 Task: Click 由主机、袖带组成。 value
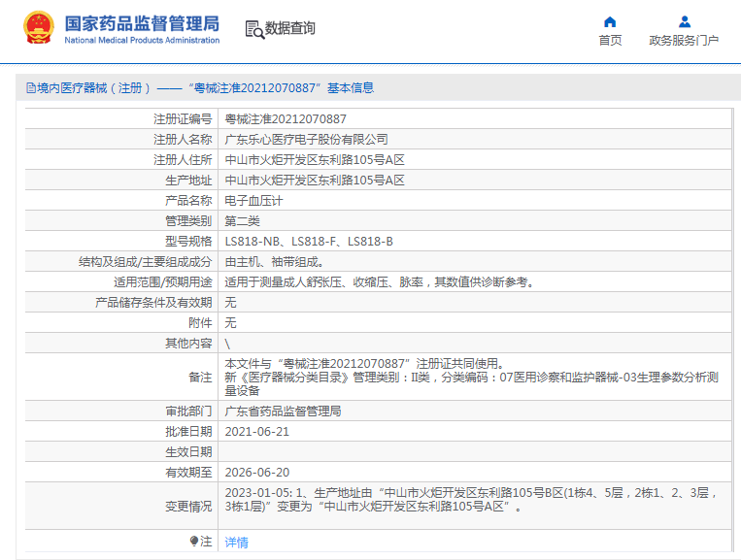point(274,262)
